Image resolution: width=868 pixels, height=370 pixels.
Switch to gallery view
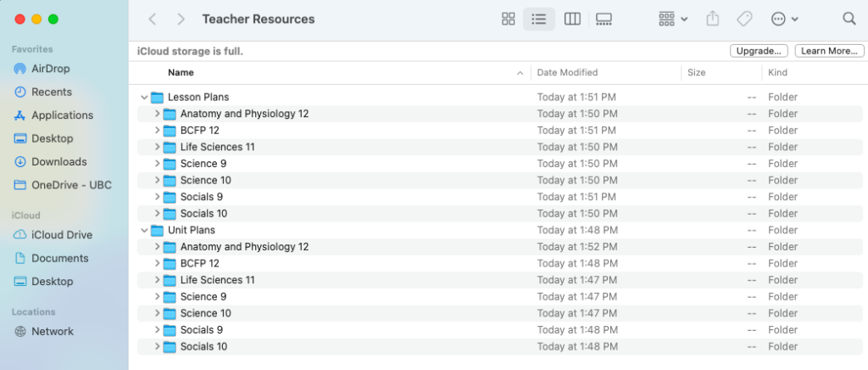click(x=604, y=19)
